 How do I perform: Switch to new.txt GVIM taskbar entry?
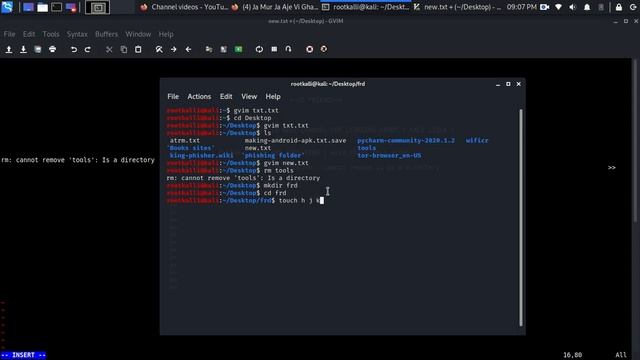pos(457,7)
